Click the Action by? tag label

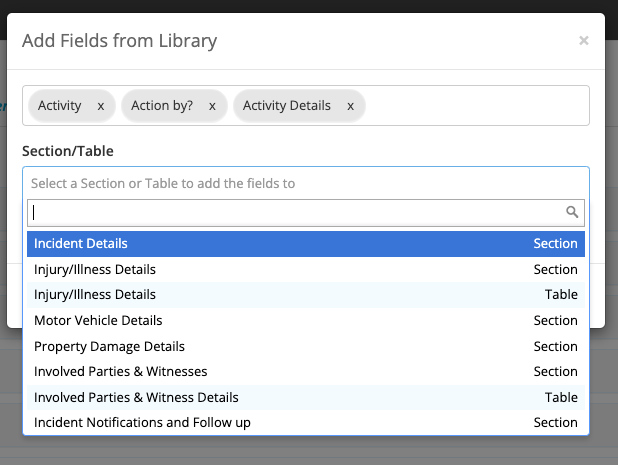pos(162,106)
